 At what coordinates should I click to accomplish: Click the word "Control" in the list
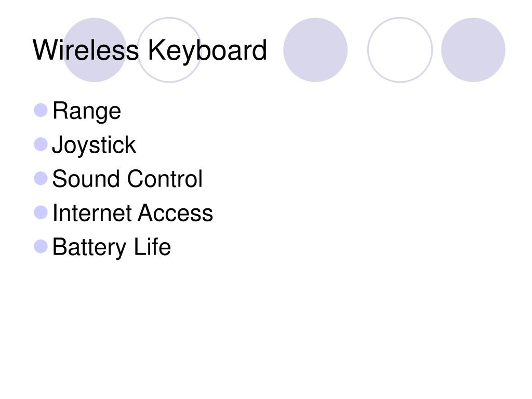[x=165, y=179]
